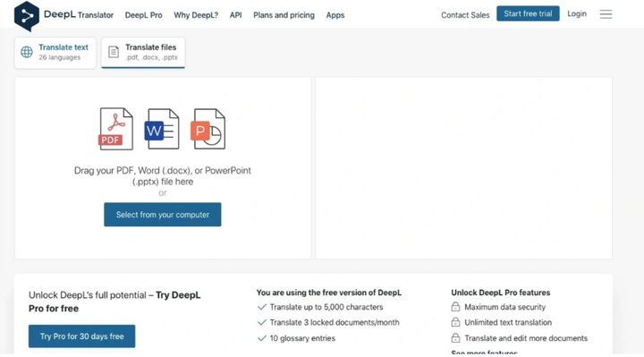Click 'Translate and edit more documents' text
Screen dimensions: 644x357
click(x=526, y=338)
